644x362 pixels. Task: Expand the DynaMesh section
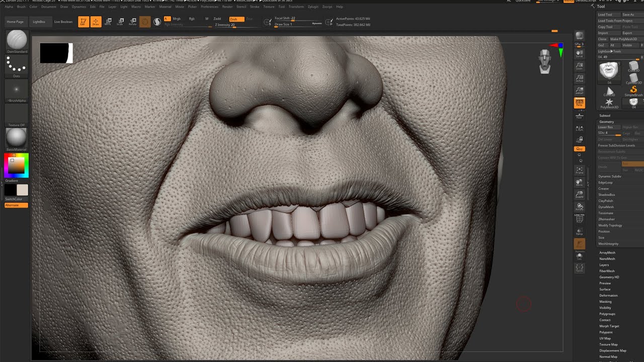tap(606, 207)
